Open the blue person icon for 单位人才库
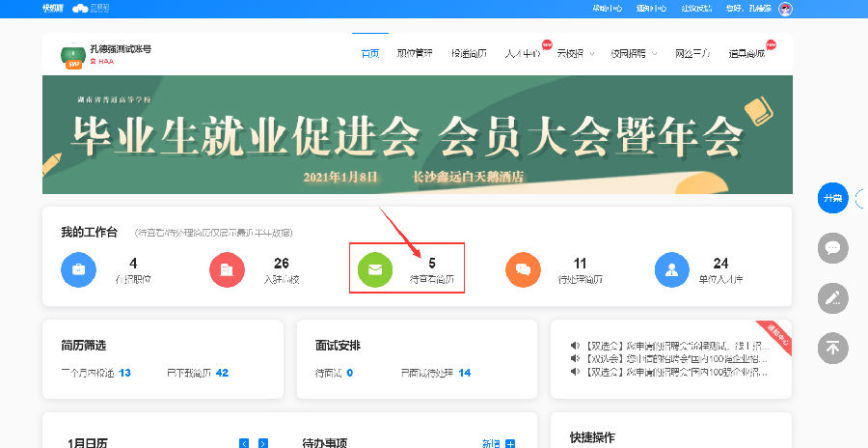The width and height of the screenshot is (868, 448). coord(672,270)
